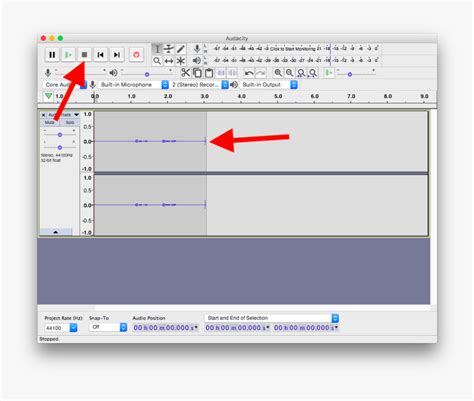The width and height of the screenshot is (474, 401).
Task: Click the green macOS zoom window button
Action: (60, 38)
